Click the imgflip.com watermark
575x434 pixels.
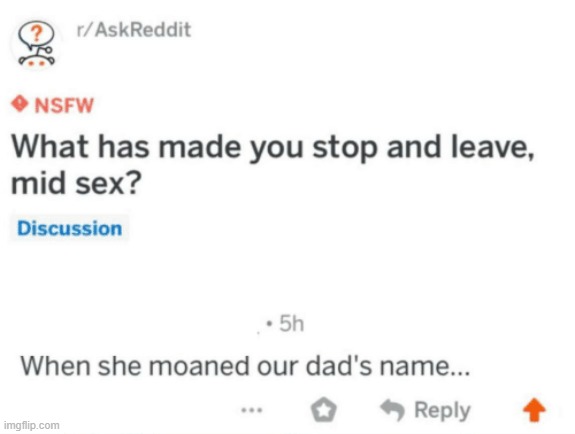(32, 426)
